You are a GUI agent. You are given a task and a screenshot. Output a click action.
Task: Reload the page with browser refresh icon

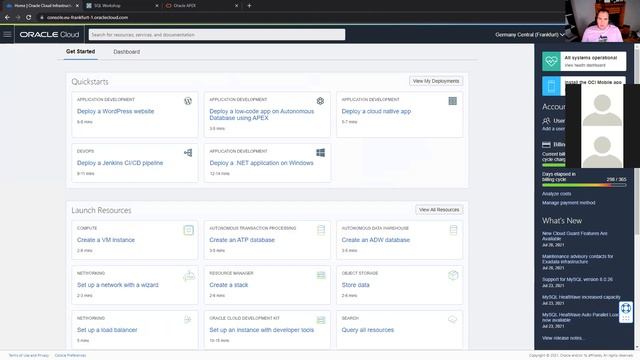coord(29,18)
